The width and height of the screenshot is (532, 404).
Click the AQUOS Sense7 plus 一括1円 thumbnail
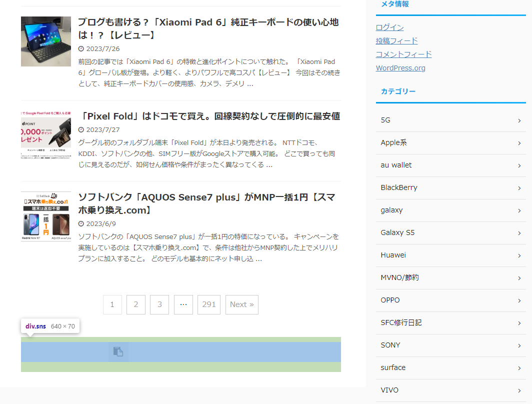point(46,215)
